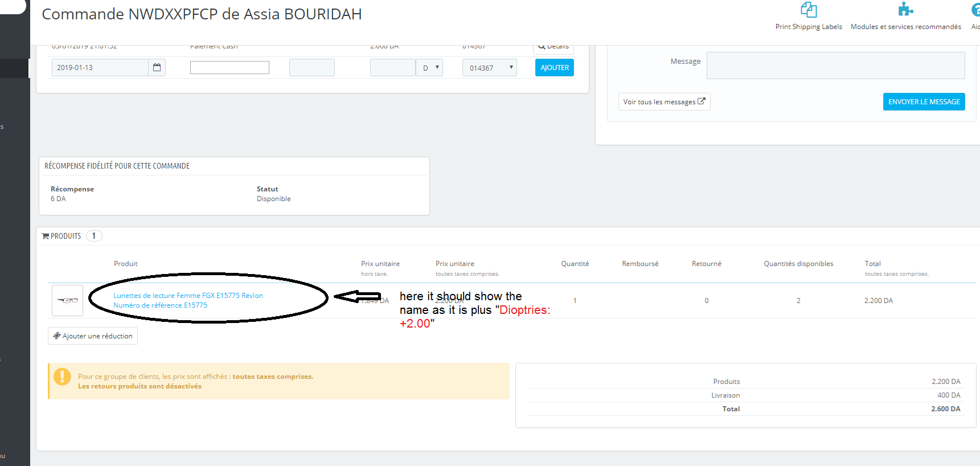
Task: Open the 014367 invoice dropdown
Action: (x=490, y=68)
